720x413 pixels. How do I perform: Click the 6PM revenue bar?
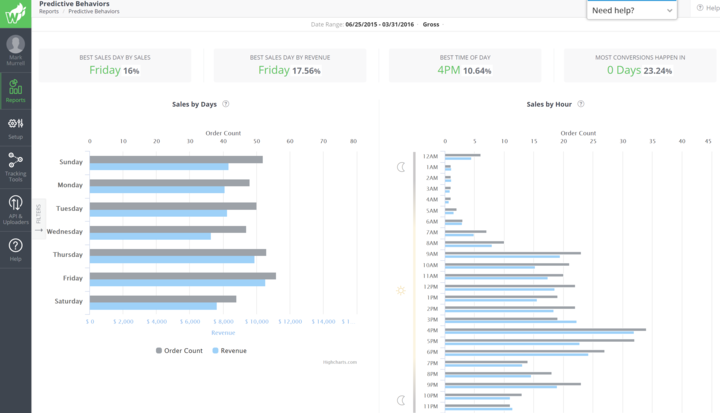[x=517, y=355]
